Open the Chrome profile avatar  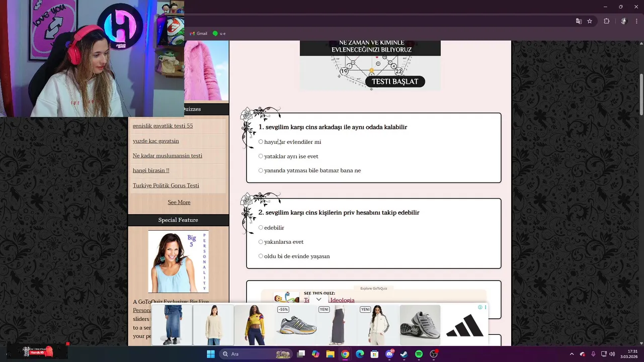coord(624,21)
